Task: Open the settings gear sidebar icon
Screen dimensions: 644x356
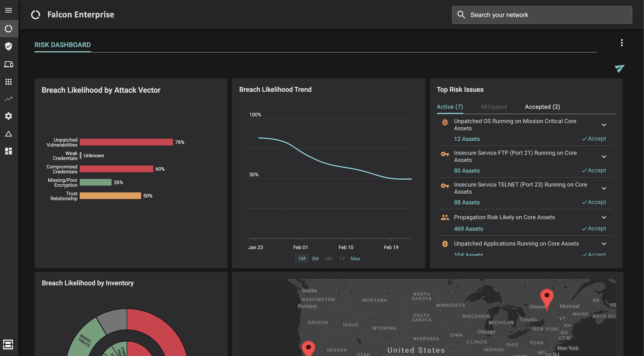Action: click(8, 116)
